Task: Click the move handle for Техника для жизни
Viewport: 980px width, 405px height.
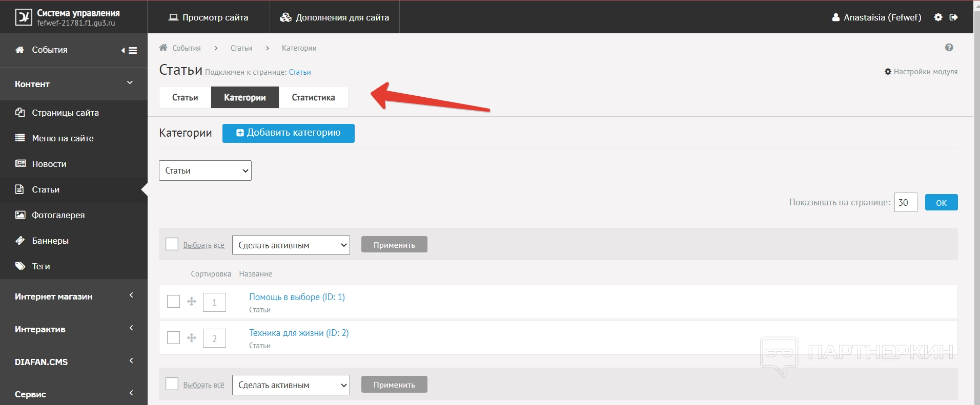Action: tap(192, 337)
